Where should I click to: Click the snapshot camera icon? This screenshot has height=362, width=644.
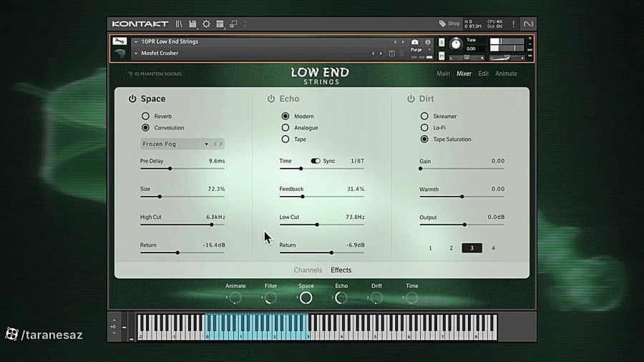point(415,42)
